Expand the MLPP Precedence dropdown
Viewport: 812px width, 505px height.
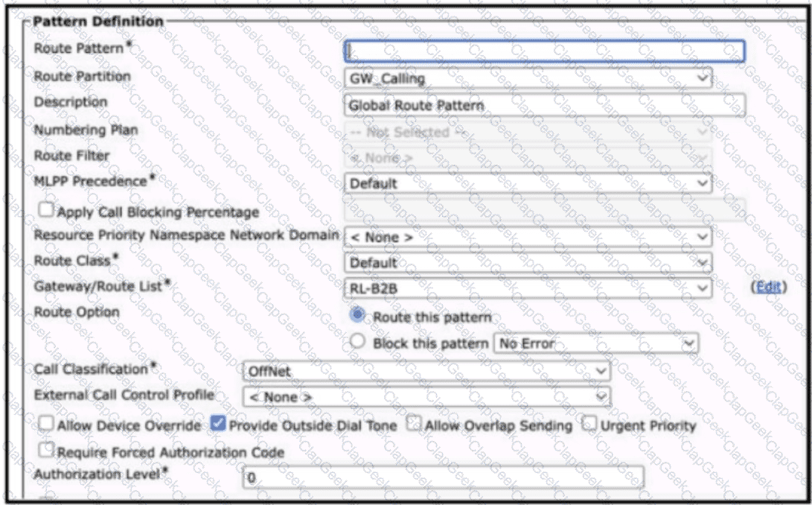tap(528, 183)
